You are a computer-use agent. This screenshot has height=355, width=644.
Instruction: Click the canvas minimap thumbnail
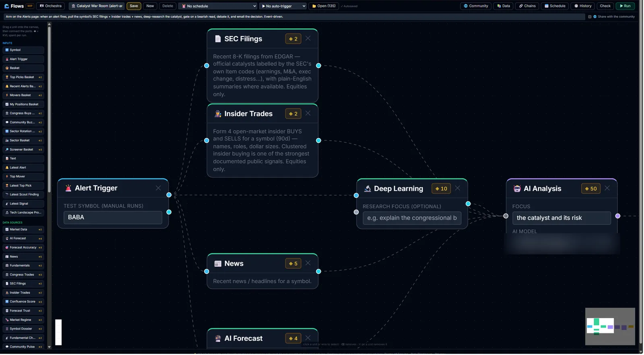tap(610, 326)
